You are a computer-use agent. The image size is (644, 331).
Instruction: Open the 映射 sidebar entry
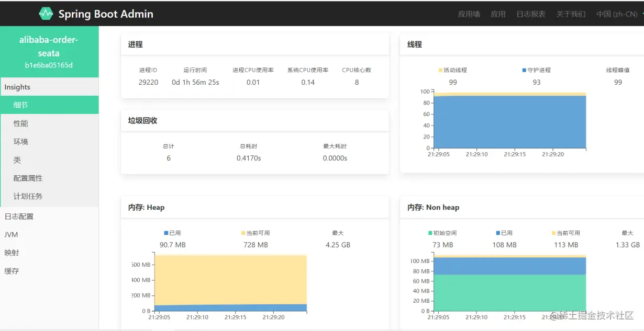(49, 253)
